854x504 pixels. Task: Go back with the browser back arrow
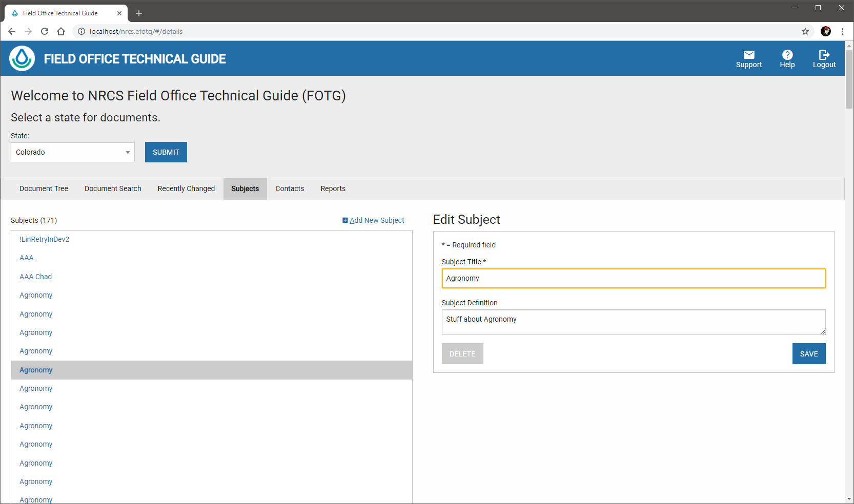pyautogui.click(x=12, y=31)
